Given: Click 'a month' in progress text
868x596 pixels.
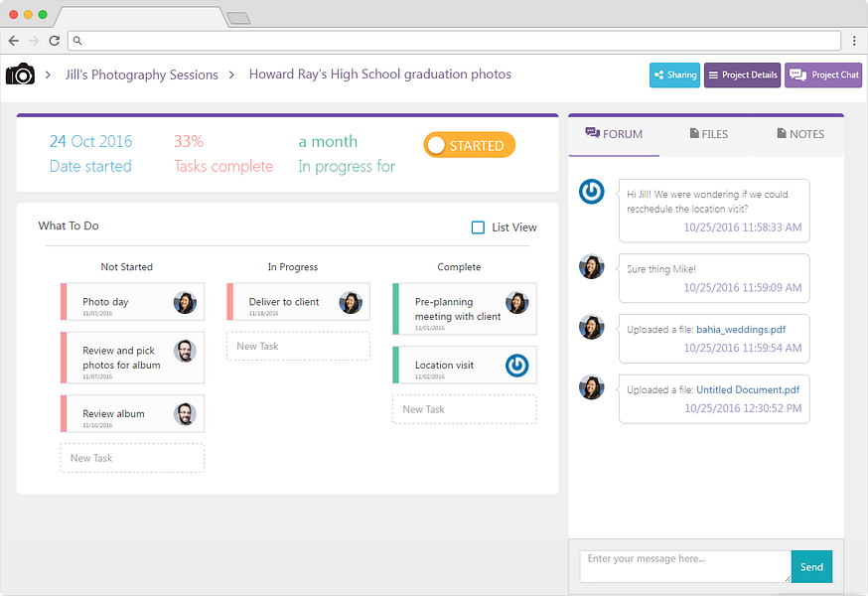Looking at the screenshot, I should 328,141.
